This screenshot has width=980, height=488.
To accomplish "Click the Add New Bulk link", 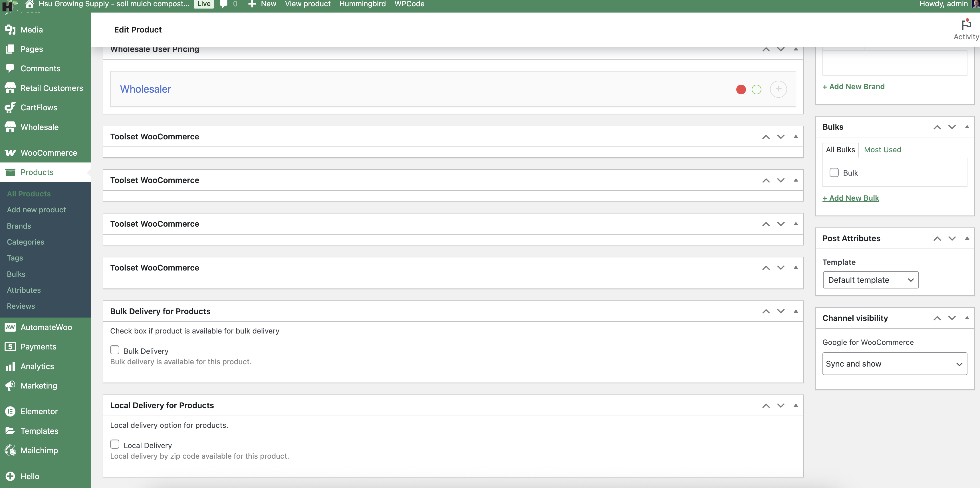I will point(851,198).
